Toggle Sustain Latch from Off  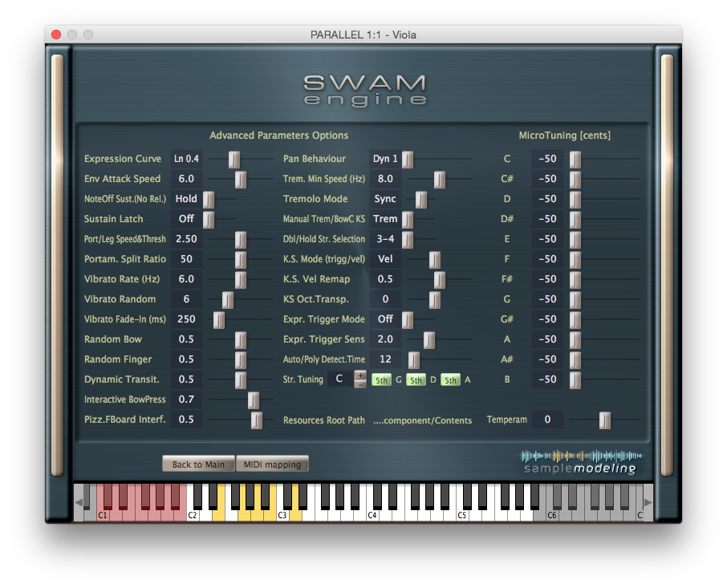(x=188, y=219)
